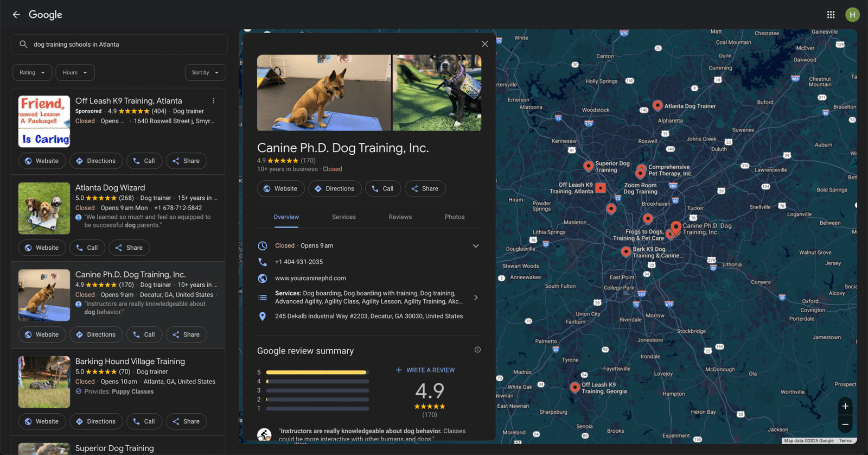868x455 pixels.
Task: Select the Canine Ph.D. Dog Training map pin
Action: [x=676, y=227]
